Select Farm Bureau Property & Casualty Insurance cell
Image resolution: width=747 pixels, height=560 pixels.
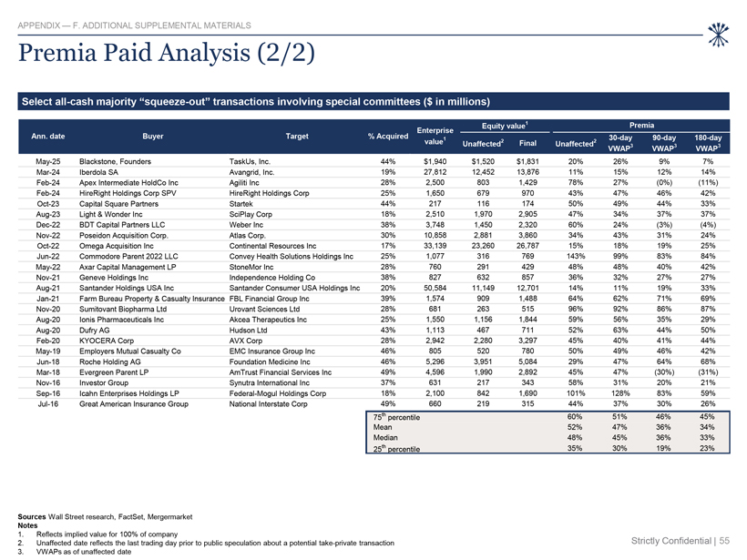151,299
